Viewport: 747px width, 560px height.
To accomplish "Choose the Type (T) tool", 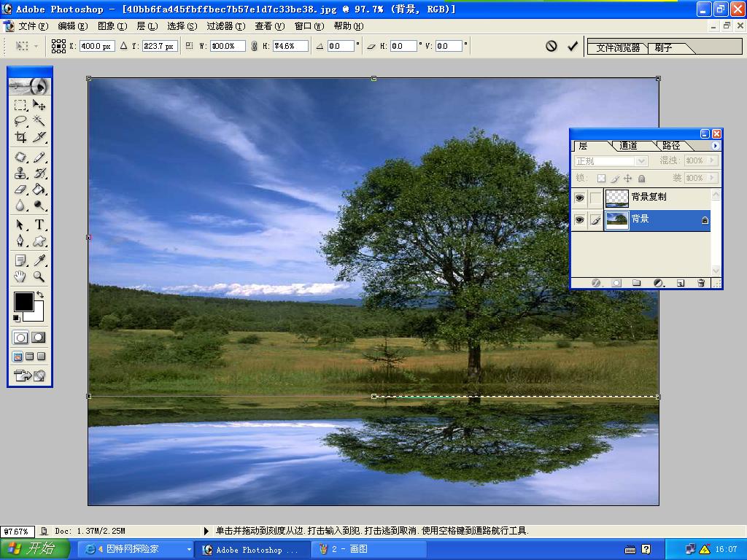I will point(39,225).
